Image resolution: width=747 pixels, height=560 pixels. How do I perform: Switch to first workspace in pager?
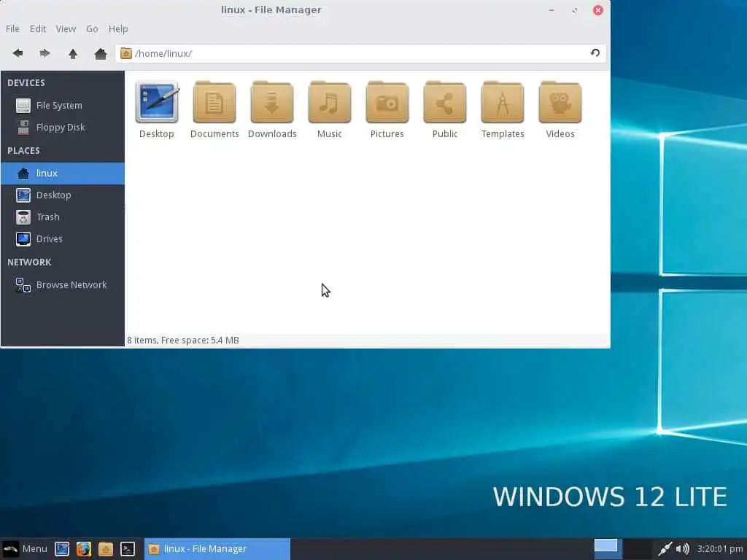click(x=606, y=548)
